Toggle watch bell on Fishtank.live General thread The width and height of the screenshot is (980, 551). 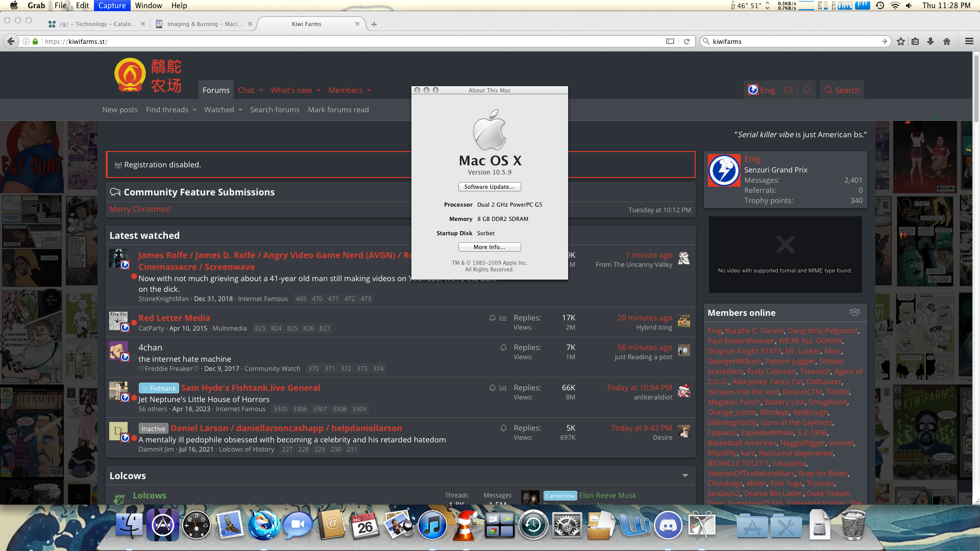pos(493,388)
